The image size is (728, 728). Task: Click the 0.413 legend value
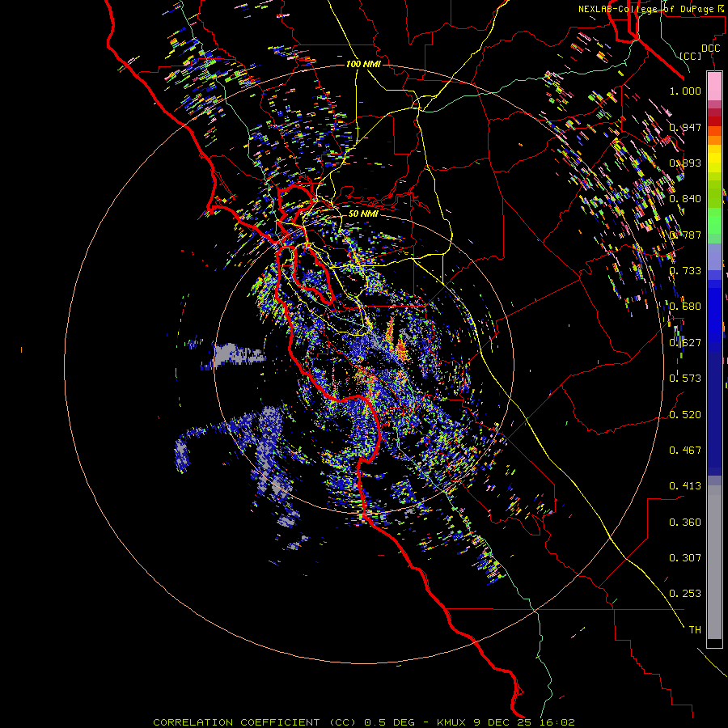click(685, 486)
